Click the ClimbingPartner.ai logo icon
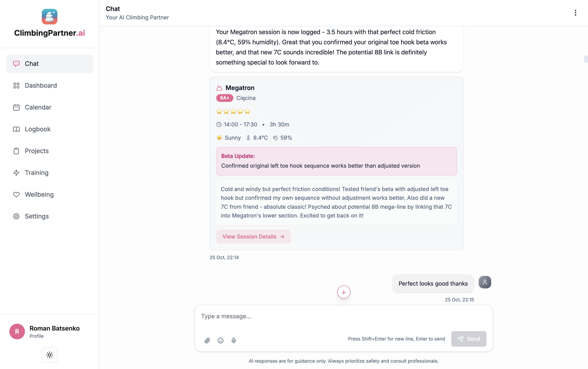This screenshot has width=588, height=369. (50, 17)
